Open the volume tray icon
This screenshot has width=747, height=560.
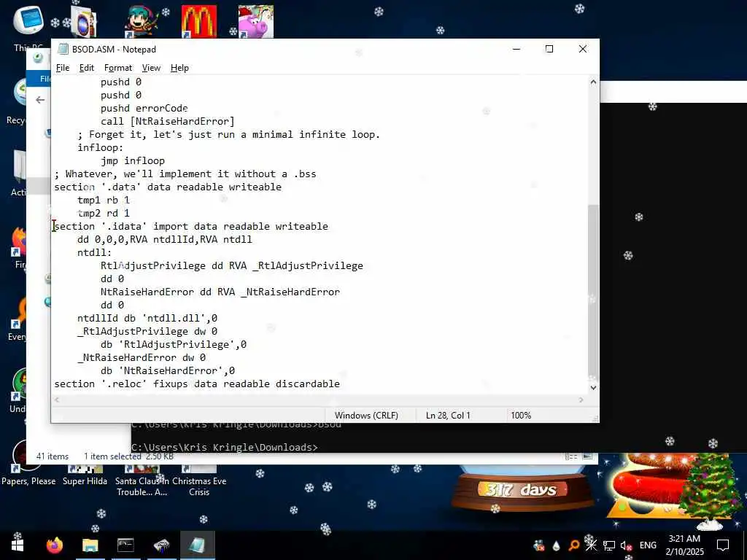click(626, 545)
